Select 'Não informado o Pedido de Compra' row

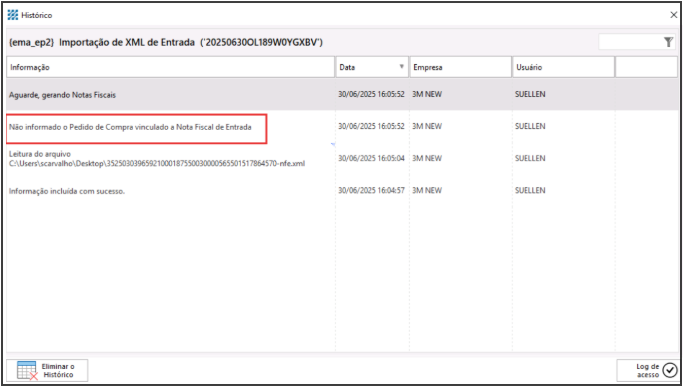pyautogui.click(x=342, y=127)
